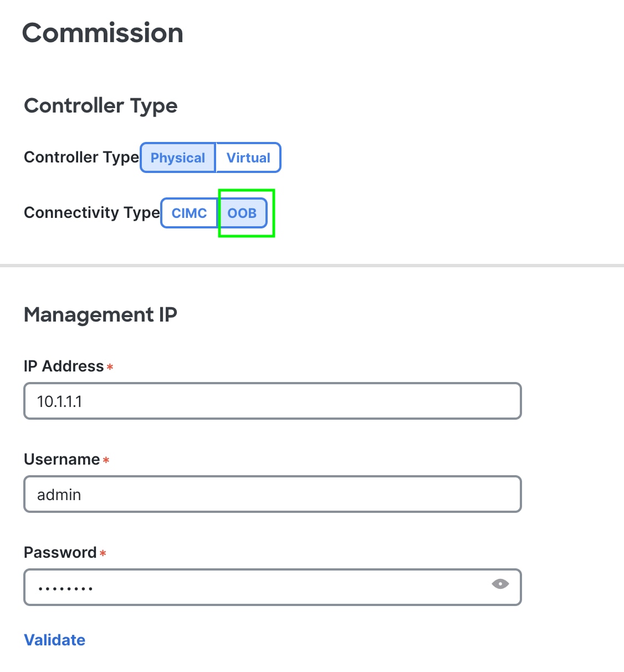Image resolution: width=624 pixels, height=672 pixels.
Task: Choose OOB connectivity type
Action: (x=242, y=213)
